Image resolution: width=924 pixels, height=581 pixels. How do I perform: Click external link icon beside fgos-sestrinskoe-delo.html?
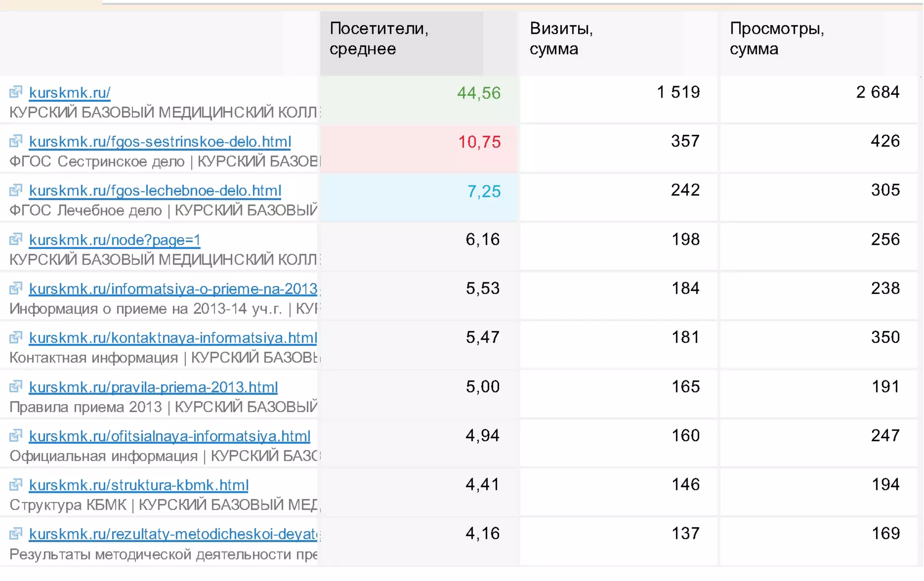[x=15, y=141]
